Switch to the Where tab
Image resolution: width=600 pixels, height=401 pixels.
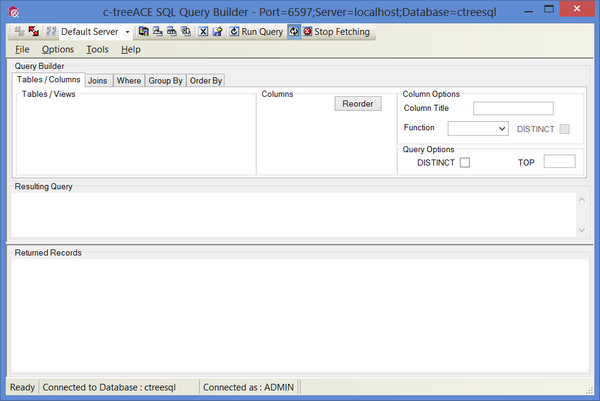click(128, 80)
